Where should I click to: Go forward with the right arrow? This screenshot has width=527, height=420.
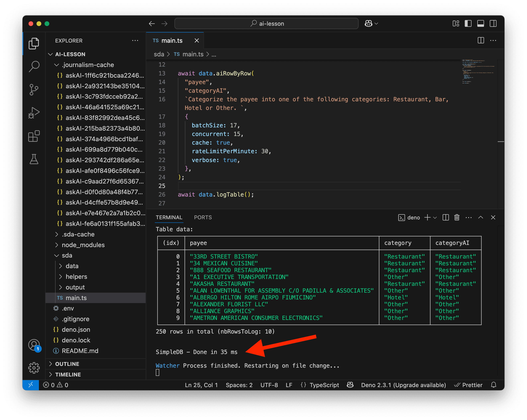[164, 24]
